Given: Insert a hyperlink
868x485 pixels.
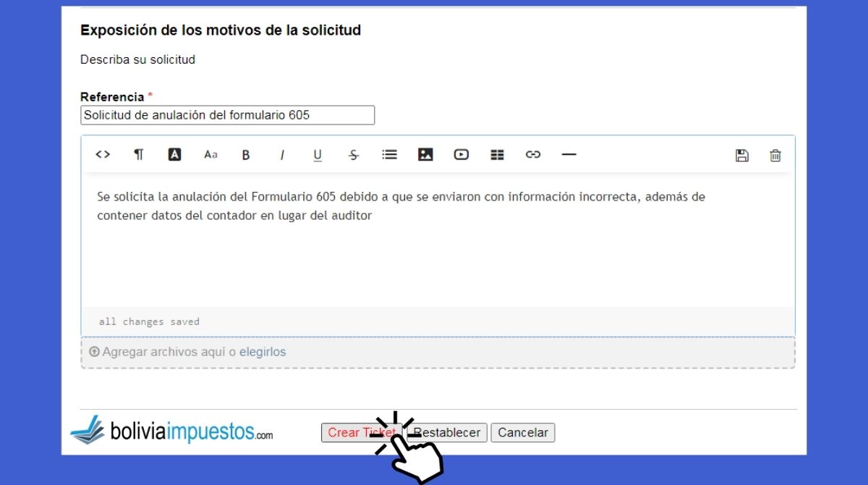Looking at the screenshot, I should [533, 155].
